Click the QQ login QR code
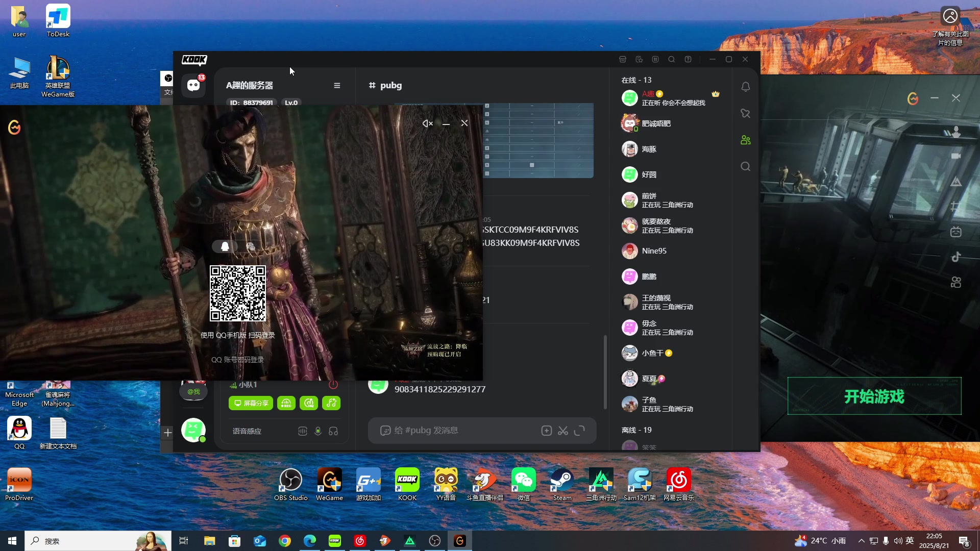Viewport: 980px width, 551px height. [x=238, y=293]
